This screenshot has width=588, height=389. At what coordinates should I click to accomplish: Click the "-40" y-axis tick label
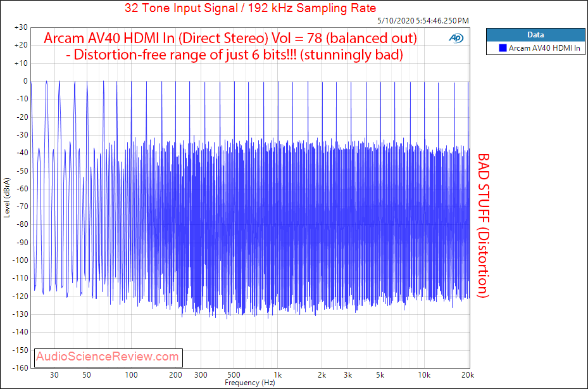(x=22, y=153)
